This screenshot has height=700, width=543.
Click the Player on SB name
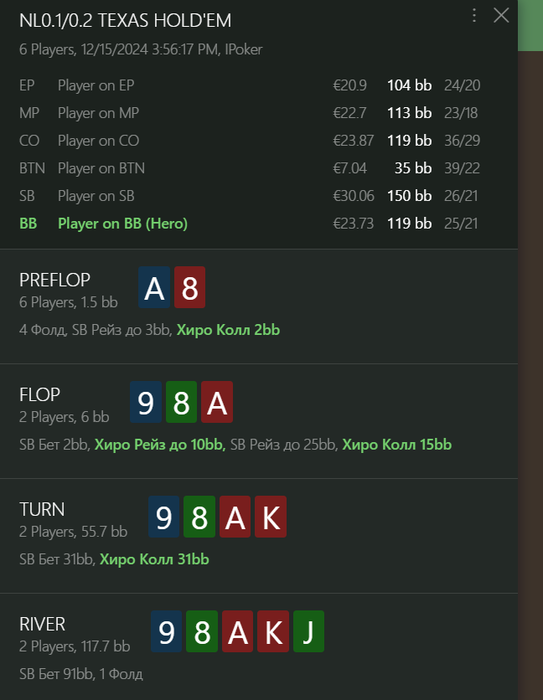[96, 196]
